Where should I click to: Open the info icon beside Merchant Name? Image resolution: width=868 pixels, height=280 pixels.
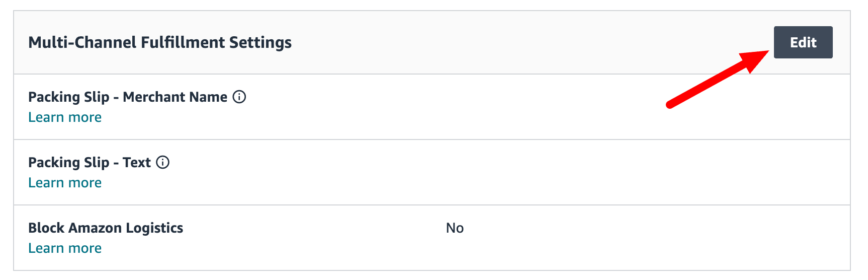point(239,97)
